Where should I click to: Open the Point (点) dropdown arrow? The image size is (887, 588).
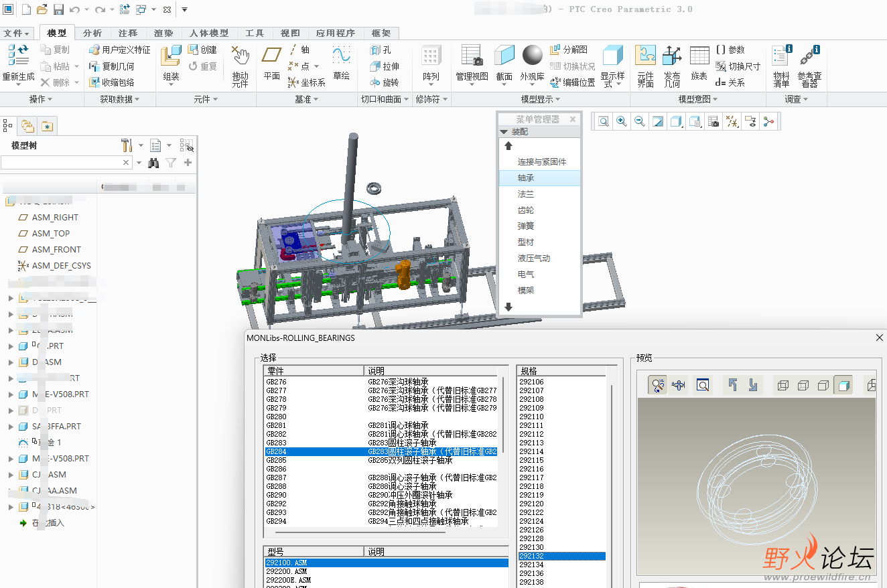[x=317, y=66]
